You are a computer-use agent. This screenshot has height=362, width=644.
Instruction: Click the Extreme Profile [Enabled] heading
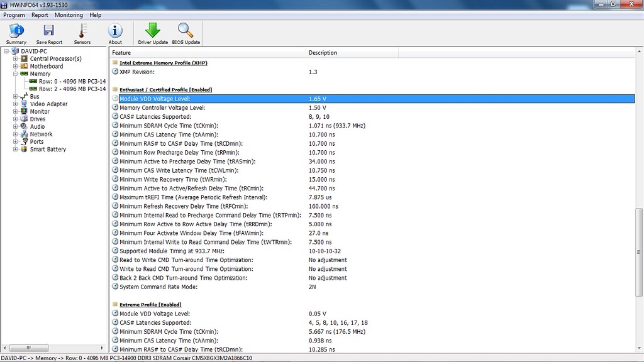pyautogui.click(x=150, y=305)
